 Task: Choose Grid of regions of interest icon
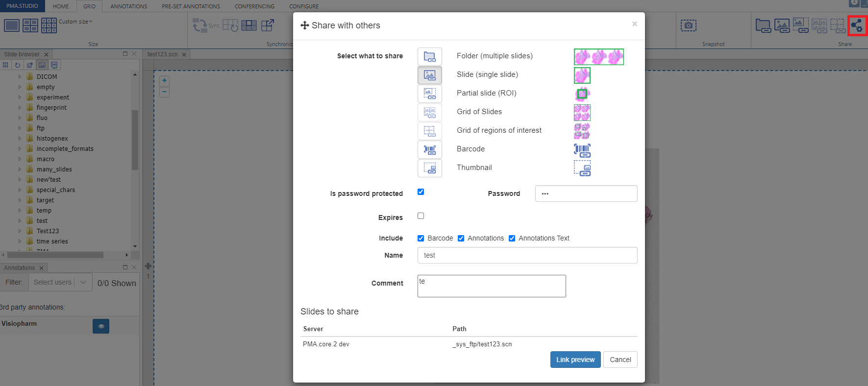tap(429, 131)
